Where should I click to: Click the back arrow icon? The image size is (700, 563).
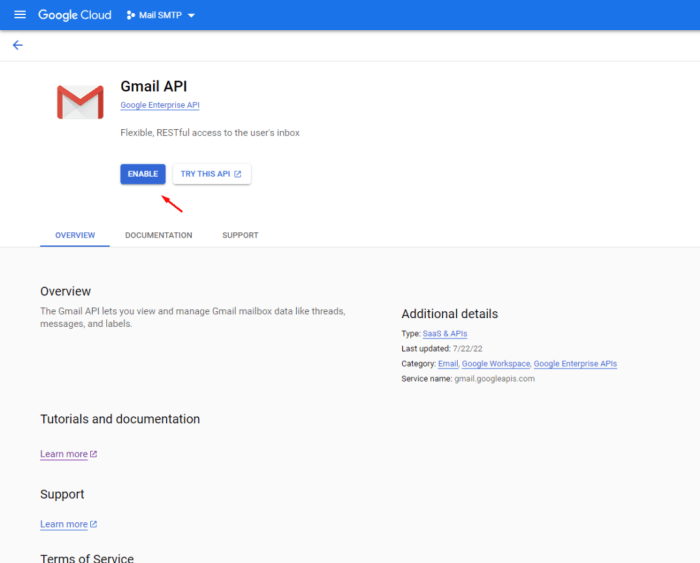17,45
